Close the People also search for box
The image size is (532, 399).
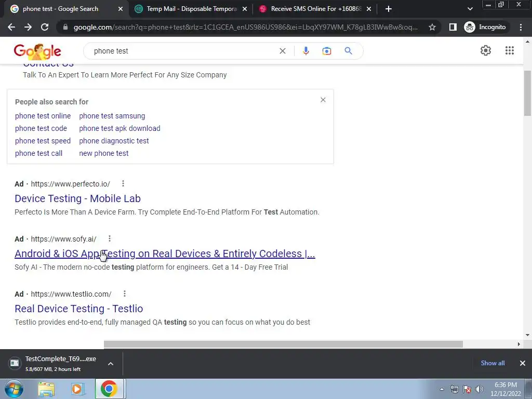click(323, 100)
